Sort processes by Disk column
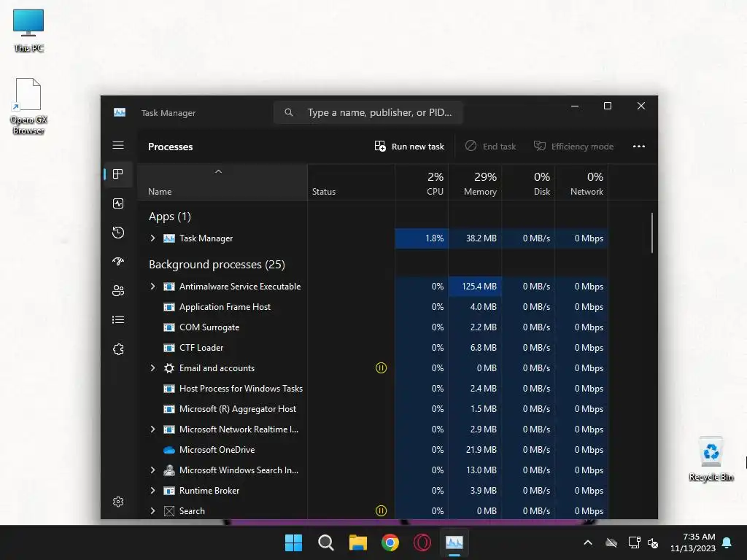This screenshot has width=747, height=560. (528, 183)
